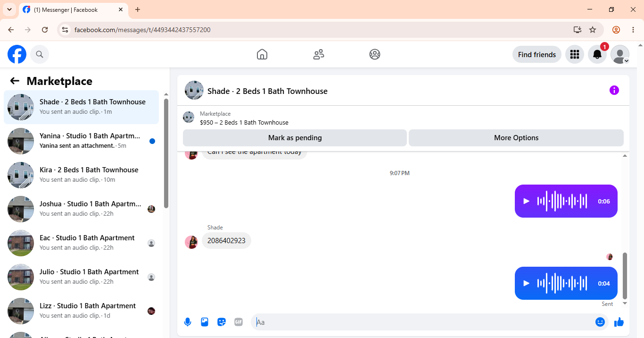This screenshot has width=644, height=338.
Task: Open the account profile avatar menu
Action: (x=620, y=54)
